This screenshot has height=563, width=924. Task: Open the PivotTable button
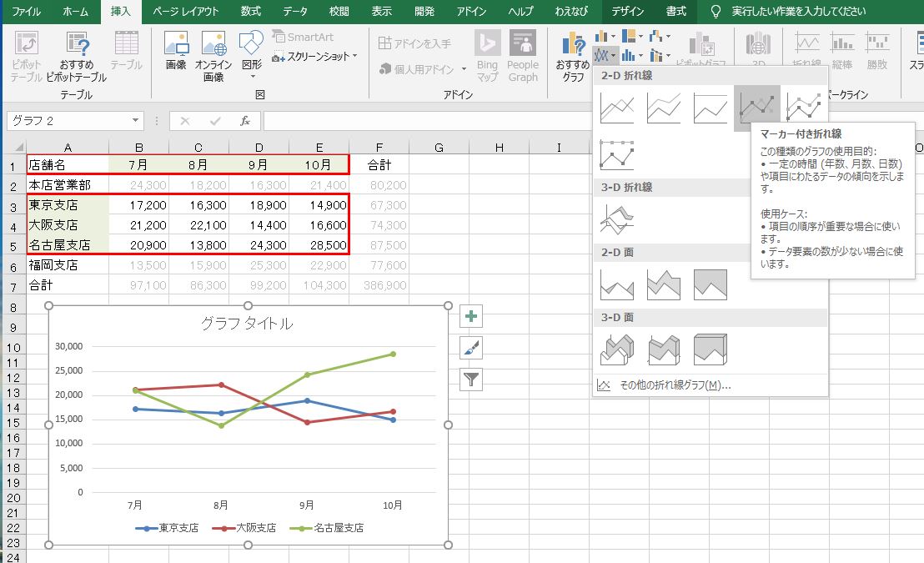click(27, 57)
